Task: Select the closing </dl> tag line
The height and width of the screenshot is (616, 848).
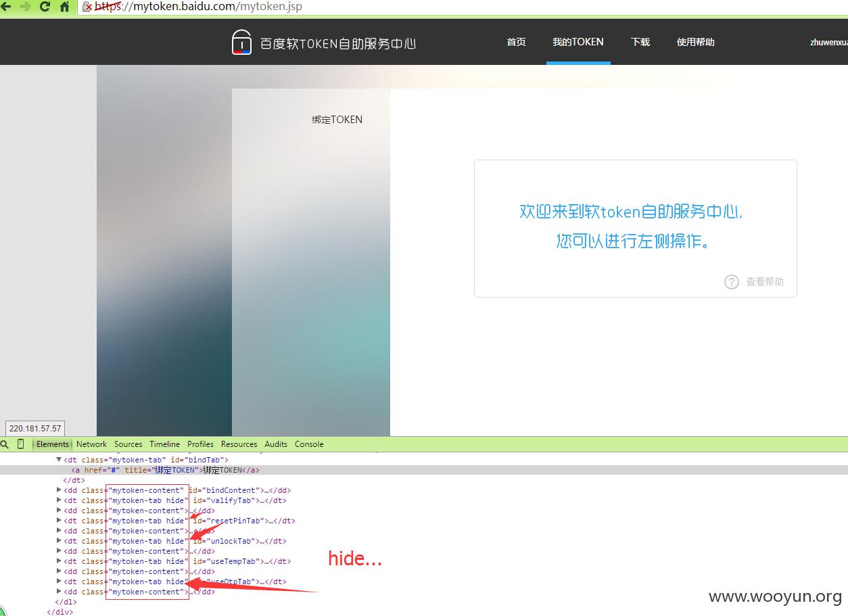Action: tap(66, 602)
